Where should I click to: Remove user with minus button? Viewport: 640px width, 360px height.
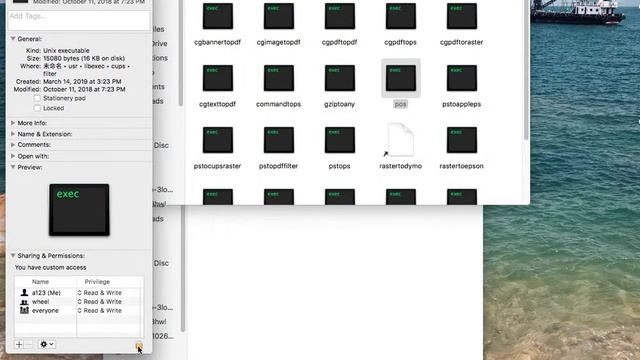pos(29,344)
